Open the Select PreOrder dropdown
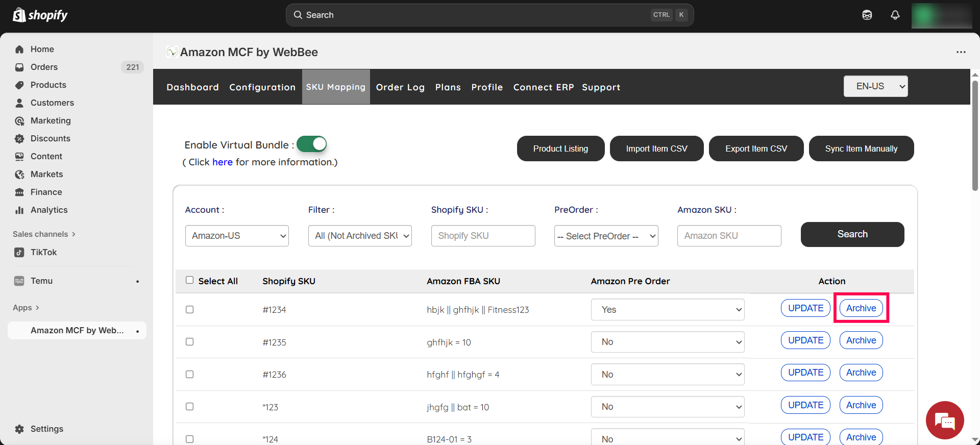 [606, 236]
